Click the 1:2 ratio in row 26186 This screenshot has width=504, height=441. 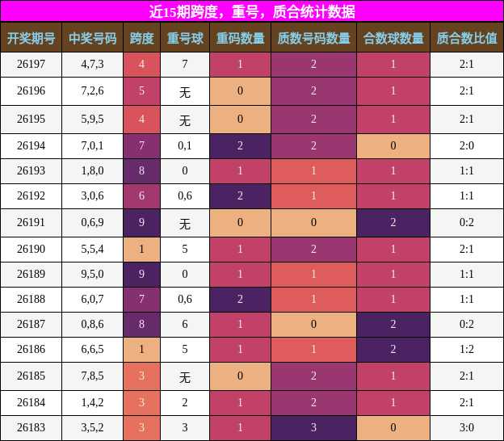click(x=467, y=350)
